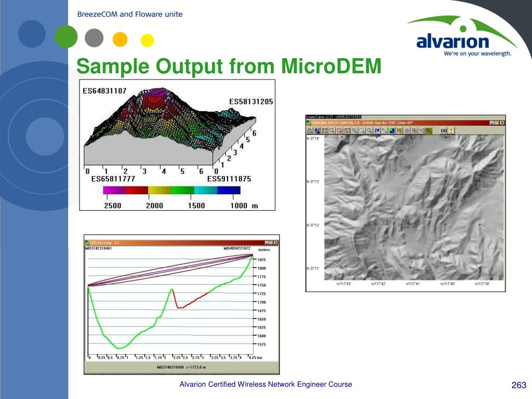Click the 'MB4094221072' profile end label

[x=237, y=248]
